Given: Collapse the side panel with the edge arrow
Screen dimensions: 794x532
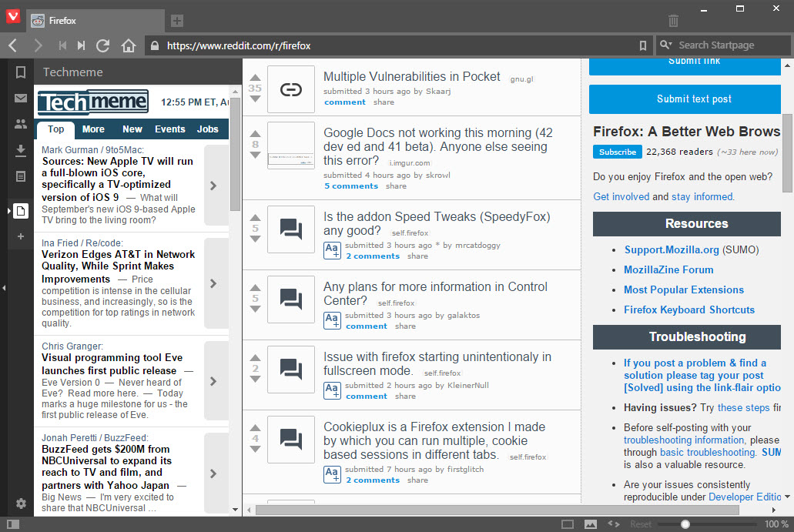Looking at the screenshot, I should click(4, 288).
